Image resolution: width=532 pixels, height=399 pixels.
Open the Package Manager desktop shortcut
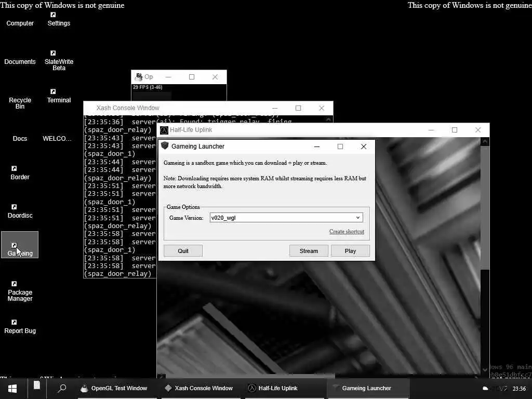point(20,291)
